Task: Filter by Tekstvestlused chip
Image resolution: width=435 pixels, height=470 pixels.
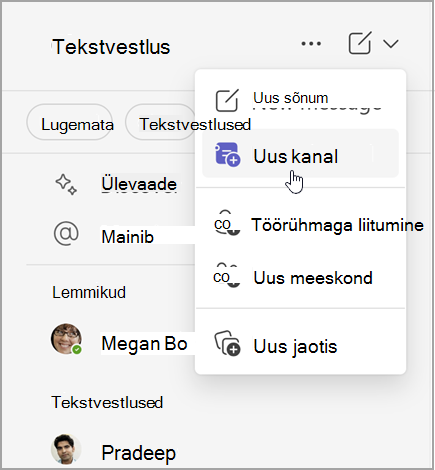Action: 160,122
